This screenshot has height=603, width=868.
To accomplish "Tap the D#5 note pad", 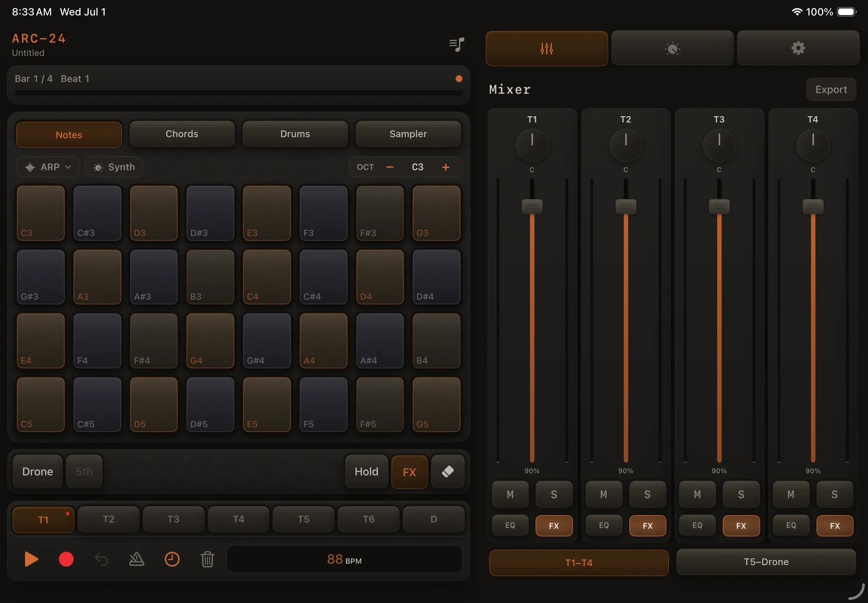I will coord(210,405).
